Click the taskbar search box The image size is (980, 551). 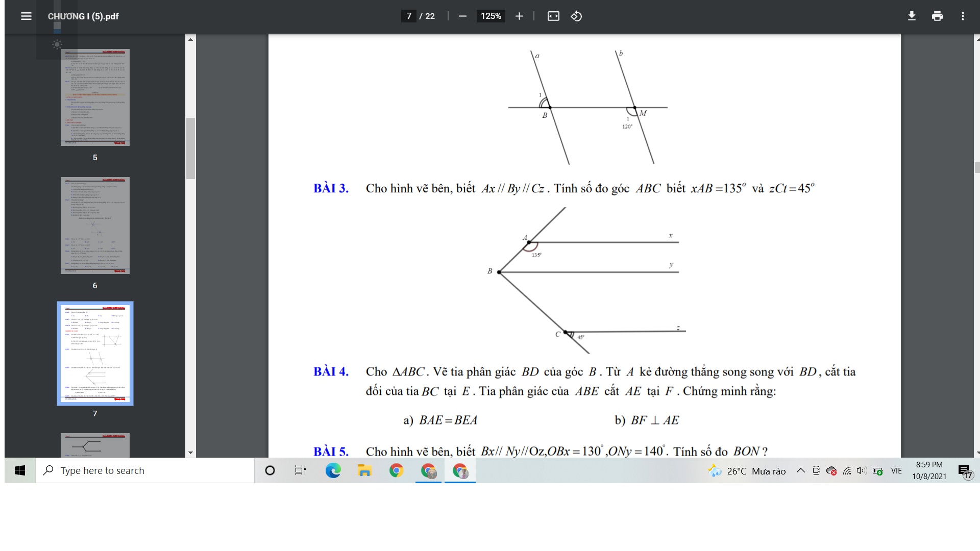145,470
